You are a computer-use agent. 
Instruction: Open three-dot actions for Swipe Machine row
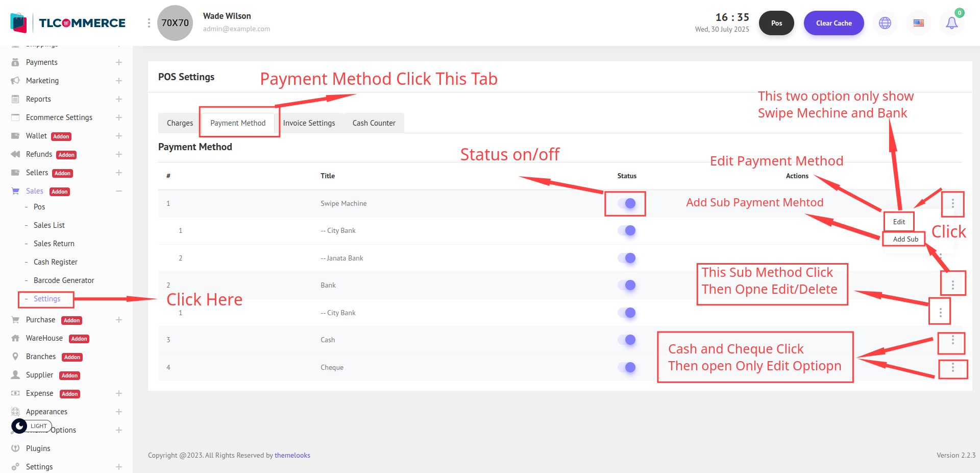[952, 203]
